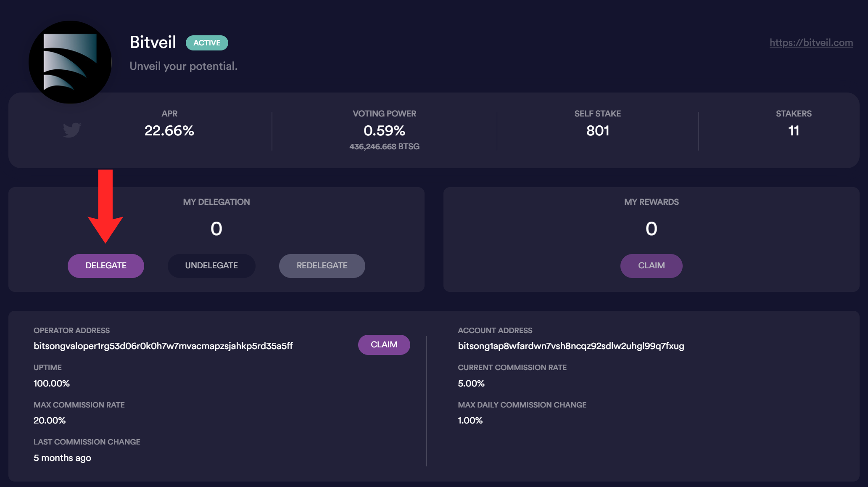
Task: Click the MY DELEGATION label
Action: [216, 202]
